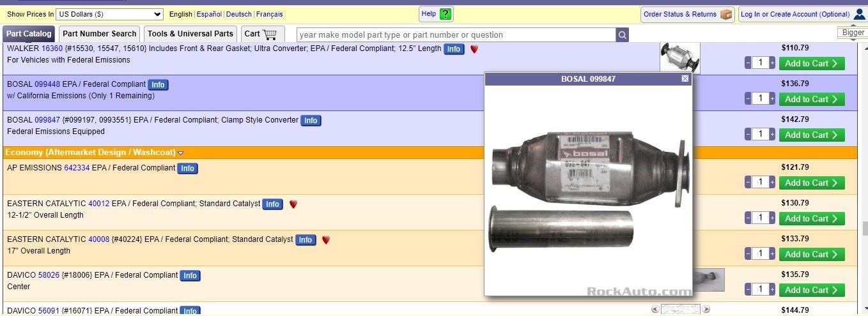Click heart icon beside EASTERN CATALYTIC 40012

tap(293, 204)
